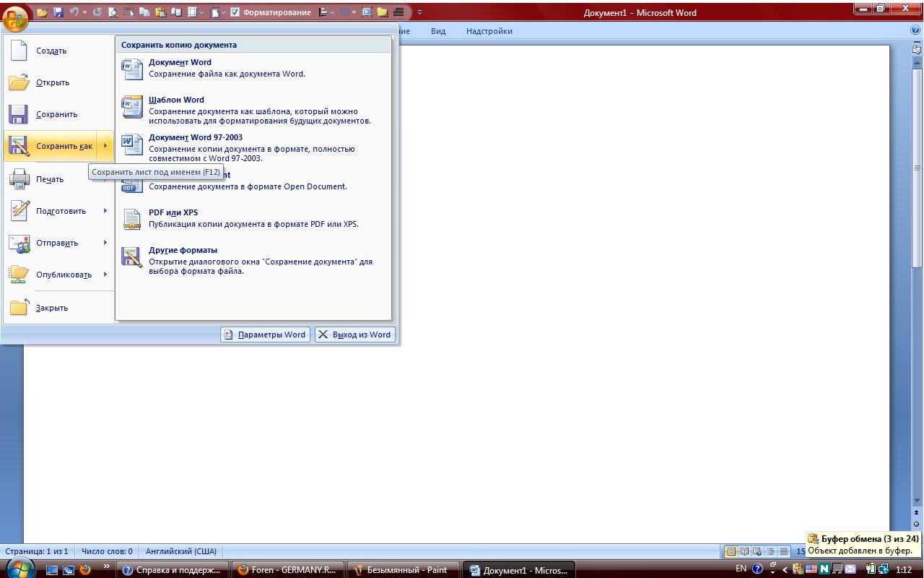Open the undo history dropdown arrow
Viewport: 924px width, 578px height.
(x=84, y=12)
